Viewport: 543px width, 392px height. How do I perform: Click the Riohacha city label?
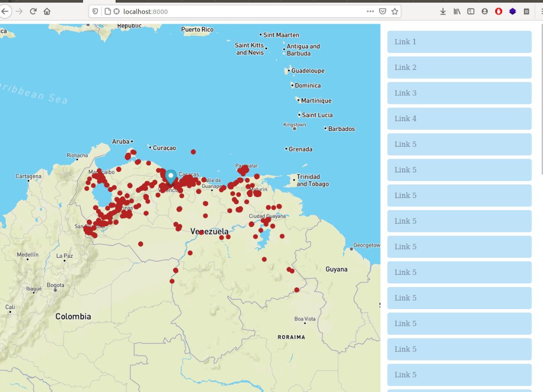[77, 155]
